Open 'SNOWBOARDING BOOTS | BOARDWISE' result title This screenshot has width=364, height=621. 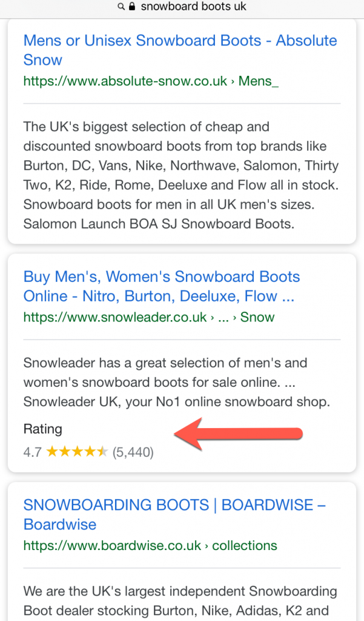click(x=174, y=514)
